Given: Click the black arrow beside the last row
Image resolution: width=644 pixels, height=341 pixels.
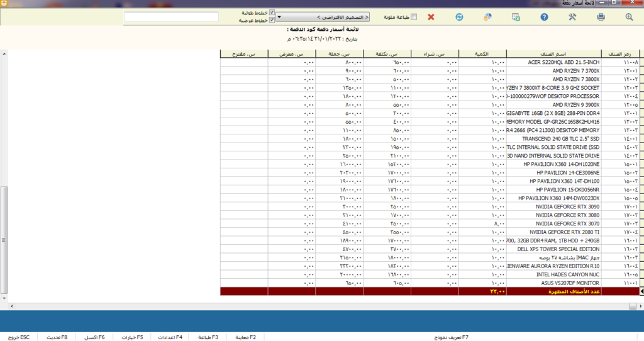Looking at the screenshot, I should tap(641, 291).
